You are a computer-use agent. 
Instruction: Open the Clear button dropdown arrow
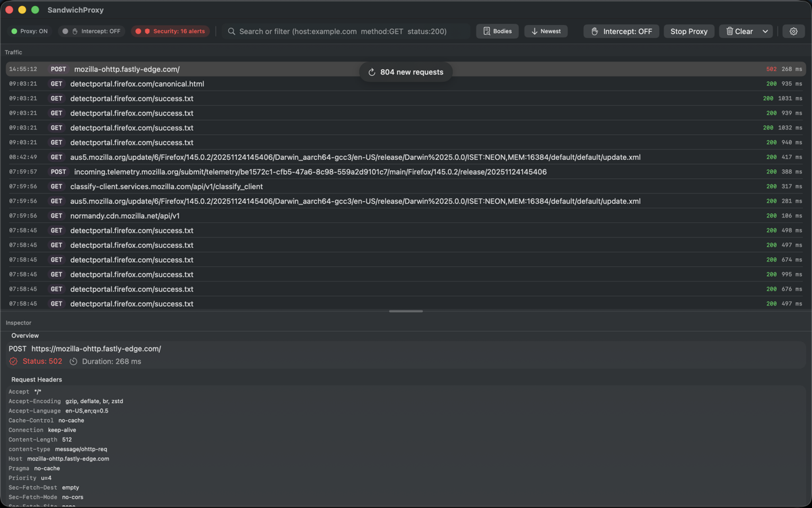tap(764, 31)
